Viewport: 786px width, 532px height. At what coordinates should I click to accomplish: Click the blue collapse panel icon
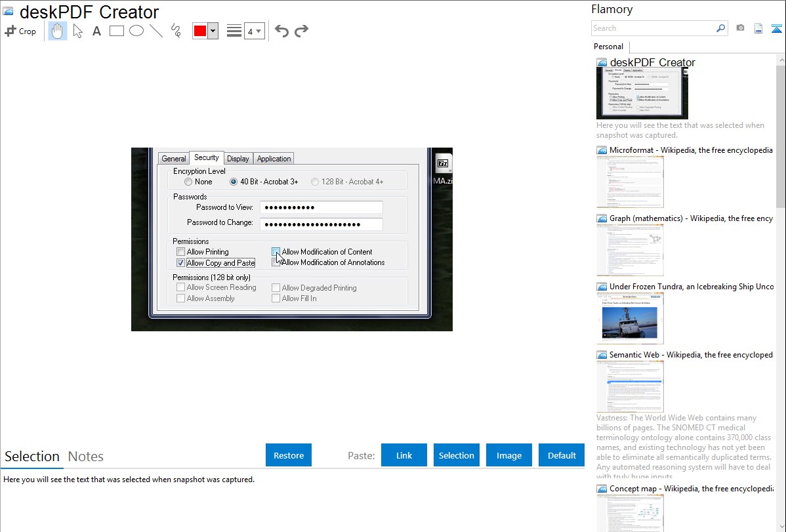click(776, 29)
